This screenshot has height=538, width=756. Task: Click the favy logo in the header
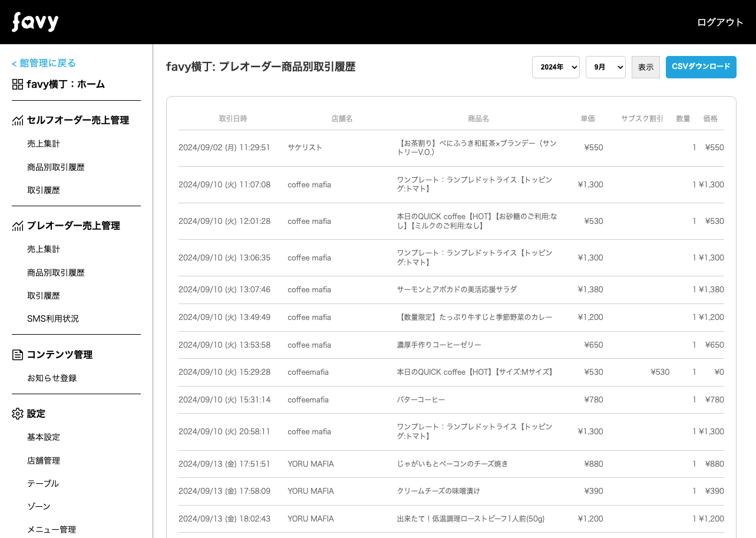tap(35, 22)
